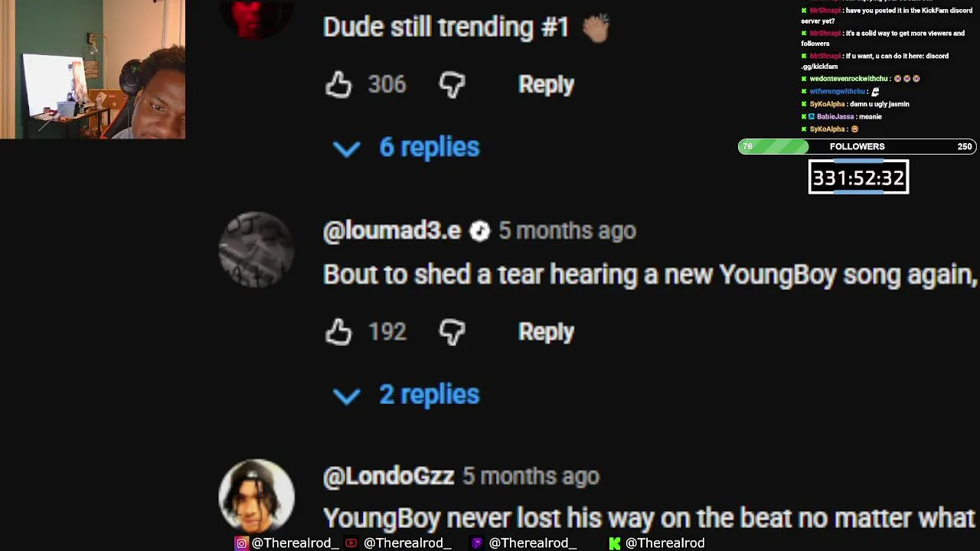Click @loumad3.e's profile avatar
This screenshot has width=980, height=551.
click(256, 249)
